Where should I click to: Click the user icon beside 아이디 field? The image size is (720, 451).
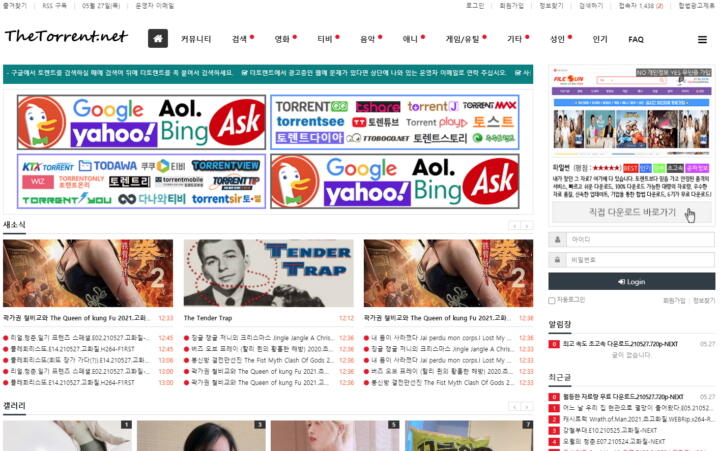[557, 239]
